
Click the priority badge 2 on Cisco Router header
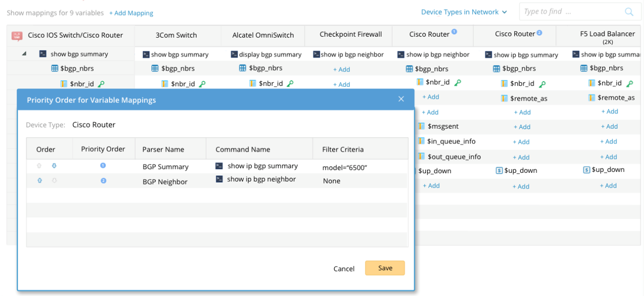click(539, 33)
